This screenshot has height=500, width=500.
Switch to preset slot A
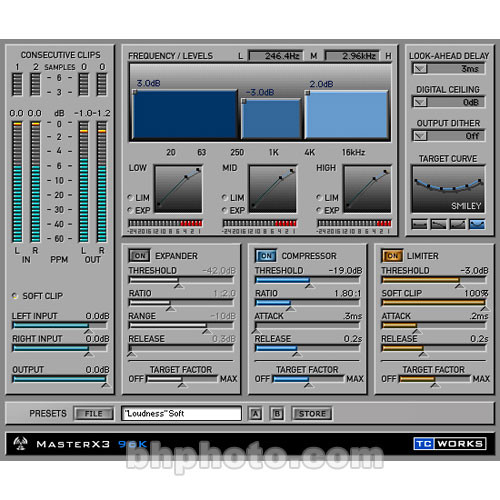(255, 414)
